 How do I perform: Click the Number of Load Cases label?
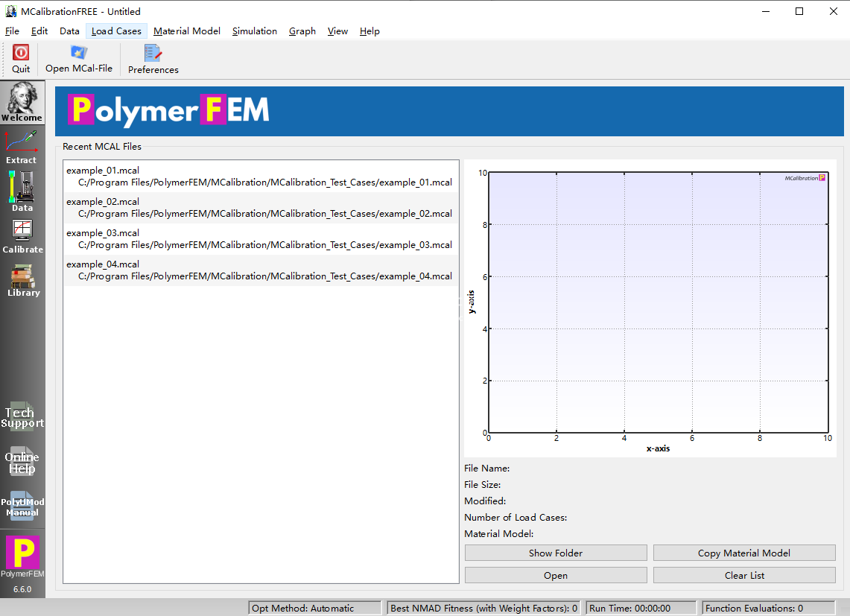click(516, 518)
